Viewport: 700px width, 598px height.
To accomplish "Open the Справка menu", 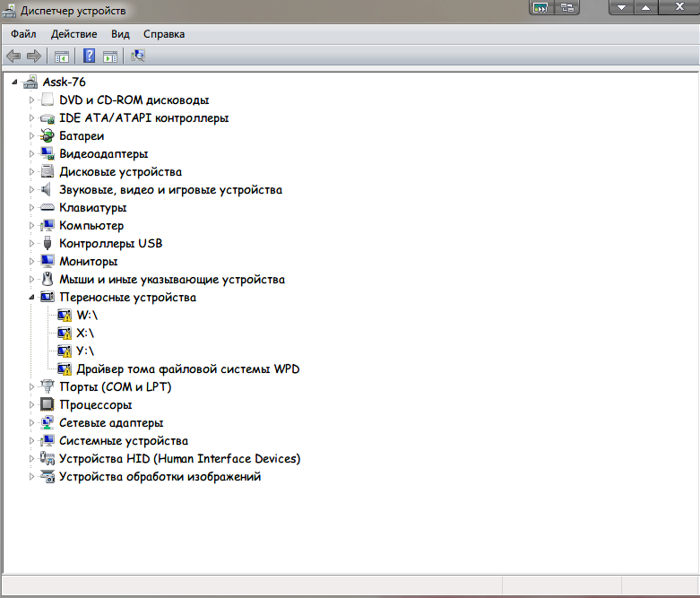I will (164, 34).
